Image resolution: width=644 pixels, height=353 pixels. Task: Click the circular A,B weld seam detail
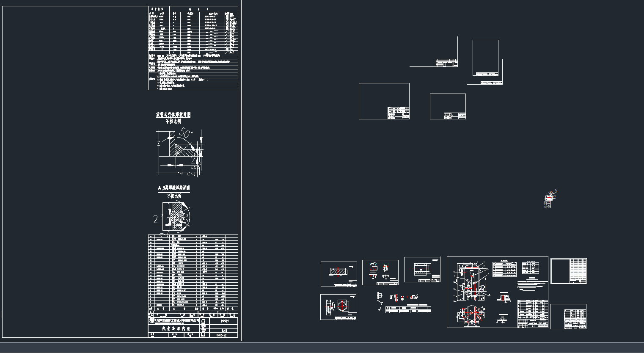pyautogui.click(x=177, y=216)
